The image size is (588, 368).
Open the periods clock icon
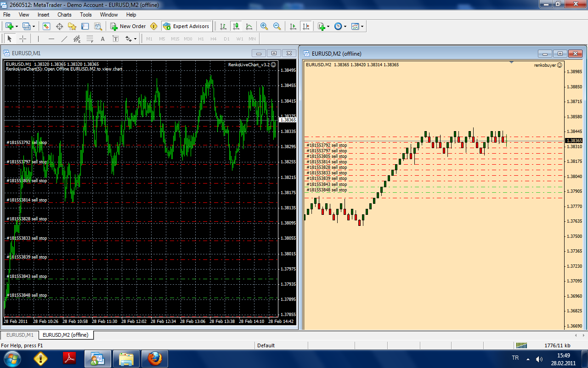click(338, 26)
